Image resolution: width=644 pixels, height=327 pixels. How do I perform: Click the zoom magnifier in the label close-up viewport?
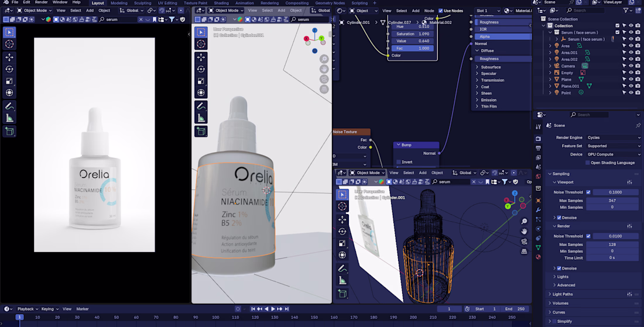pyautogui.click(x=324, y=59)
